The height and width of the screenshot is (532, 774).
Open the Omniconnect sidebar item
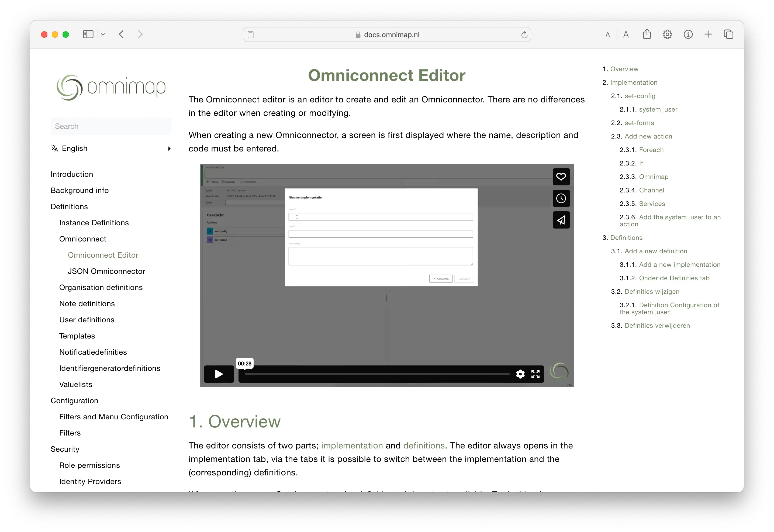83,239
